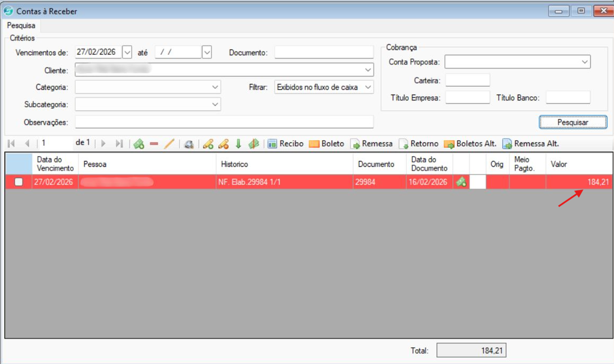Click into the Observações text field
The width and height of the screenshot is (614, 364).
224,122
